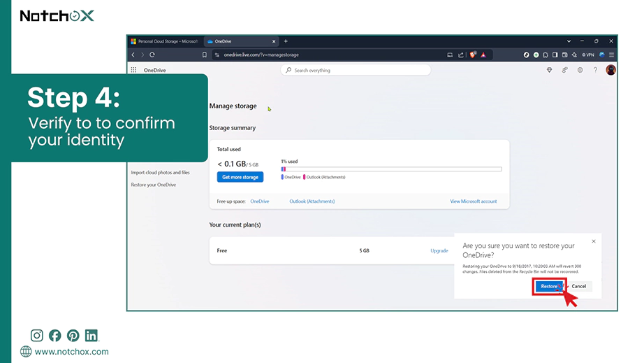This screenshot has width=644, height=363.
Task: Select Import cloud photos and files
Action: click(x=160, y=172)
